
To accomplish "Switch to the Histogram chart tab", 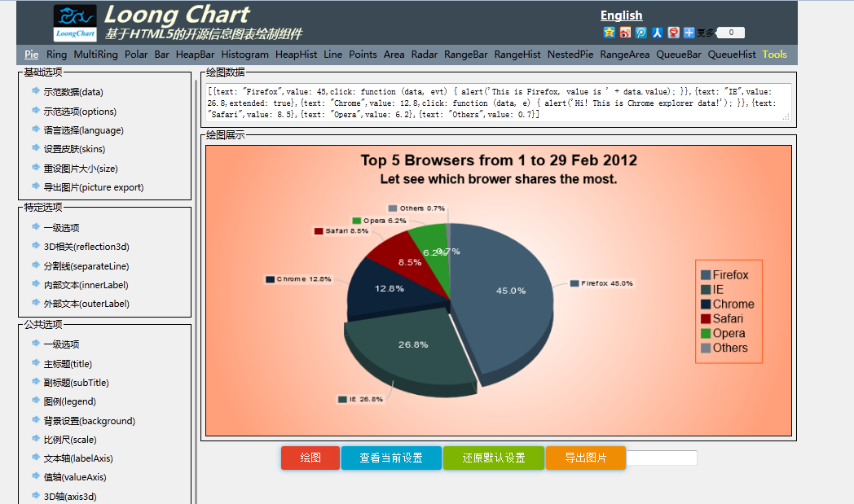I will click(244, 55).
